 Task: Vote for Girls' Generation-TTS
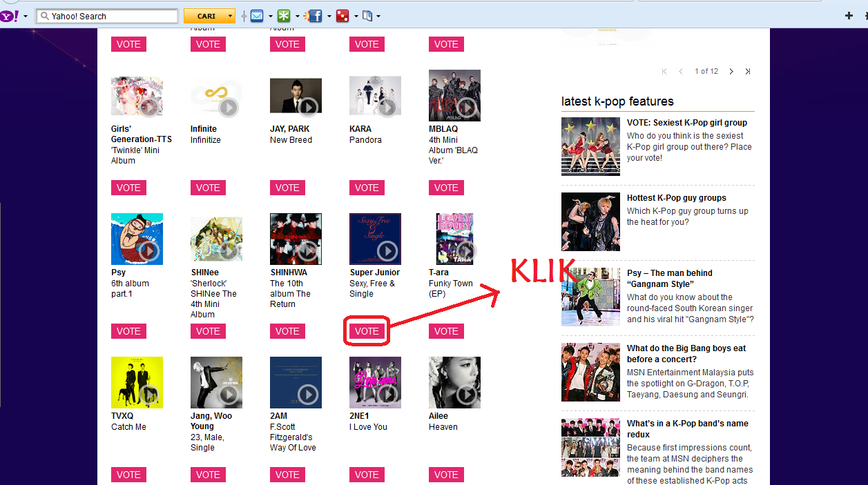tap(128, 188)
